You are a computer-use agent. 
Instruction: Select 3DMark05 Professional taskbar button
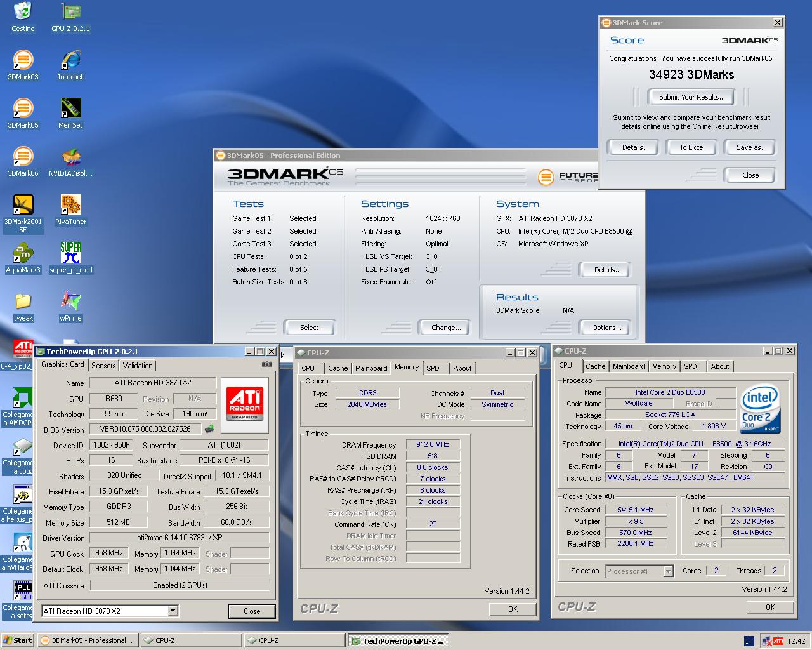click(88, 640)
